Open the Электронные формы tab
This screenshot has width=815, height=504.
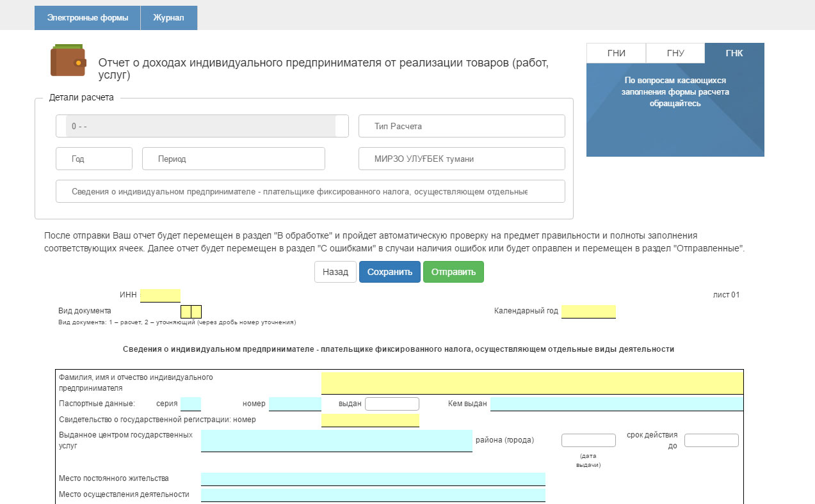pyautogui.click(x=87, y=18)
